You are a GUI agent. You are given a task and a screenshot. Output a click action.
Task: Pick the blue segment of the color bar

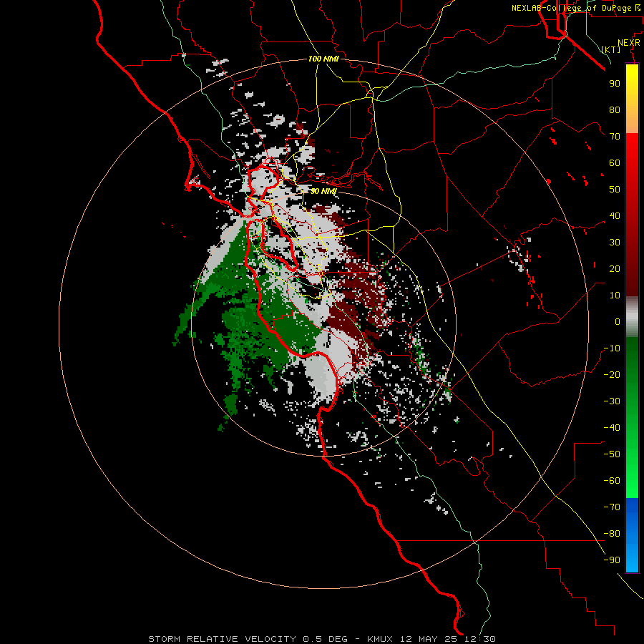(632, 535)
